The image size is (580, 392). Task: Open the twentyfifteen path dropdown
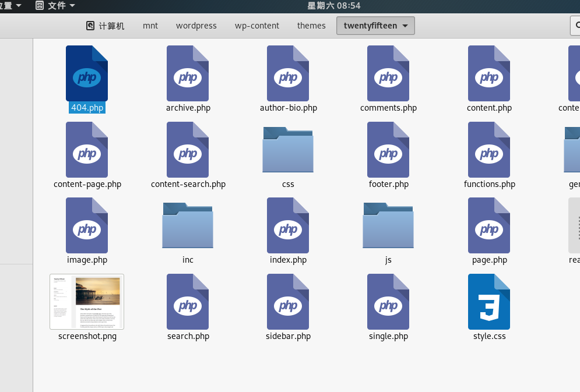[x=375, y=26]
